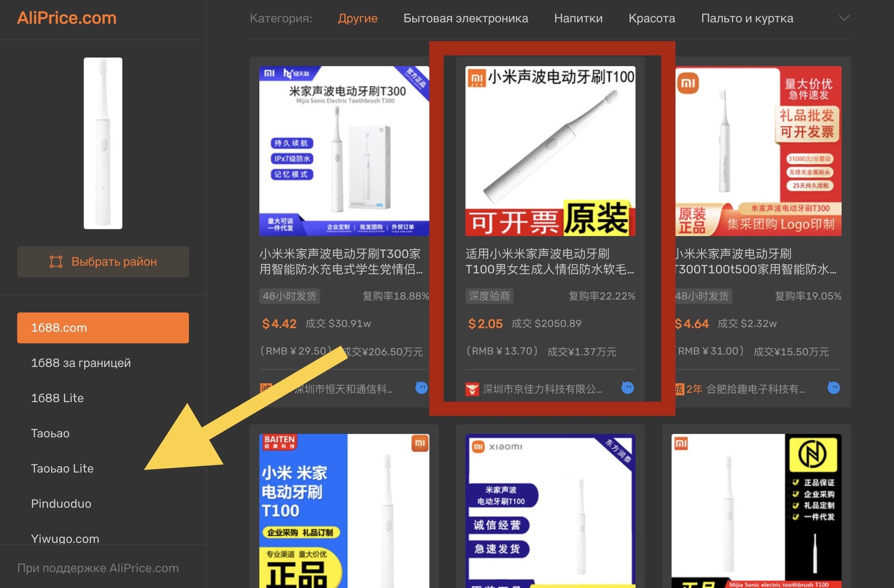Select the Пальто и куртка category

pyautogui.click(x=747, y=18)
